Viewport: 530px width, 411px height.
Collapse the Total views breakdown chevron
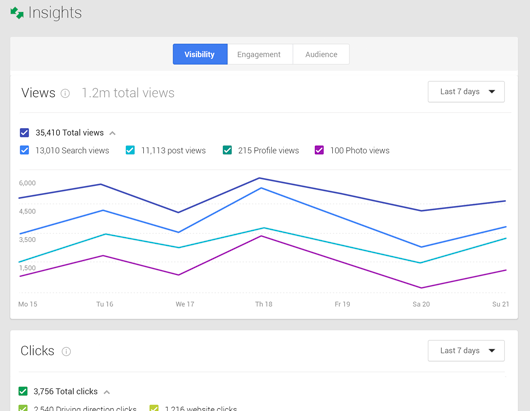click(x=113, y=133)
